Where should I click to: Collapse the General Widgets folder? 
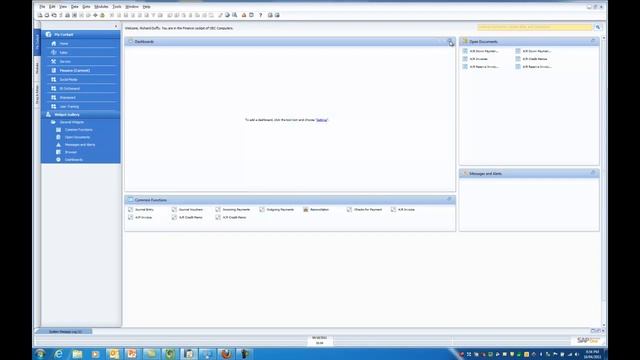pos(71,122)
